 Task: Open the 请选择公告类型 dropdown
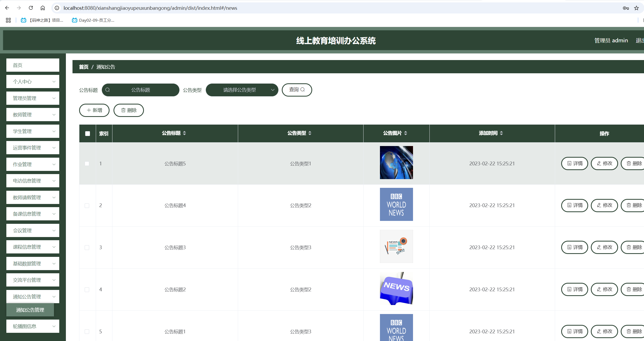pos(242,90)
